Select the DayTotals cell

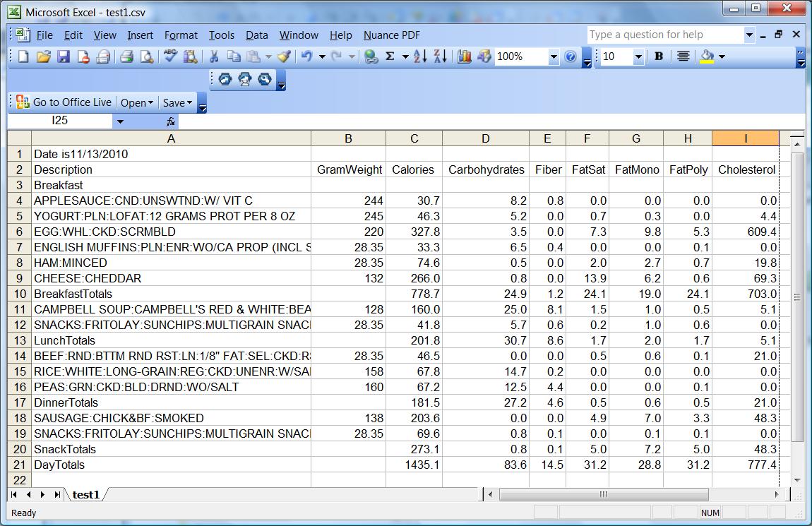pos(171,465)
